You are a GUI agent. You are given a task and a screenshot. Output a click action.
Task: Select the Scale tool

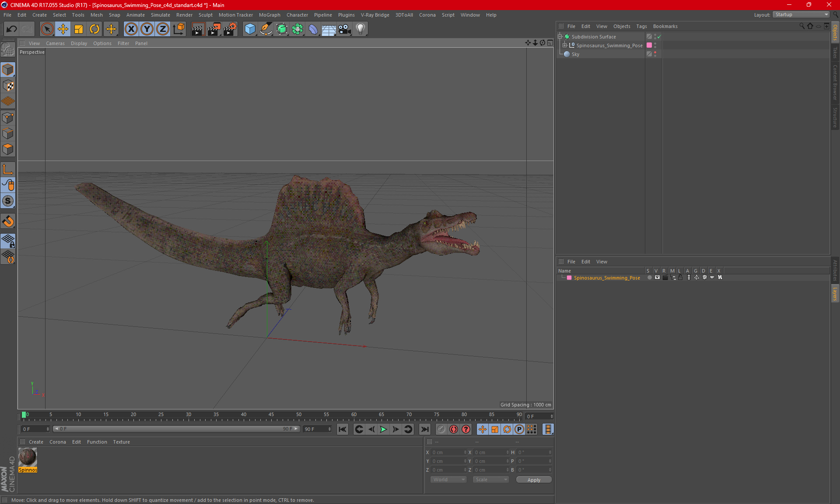79,29
